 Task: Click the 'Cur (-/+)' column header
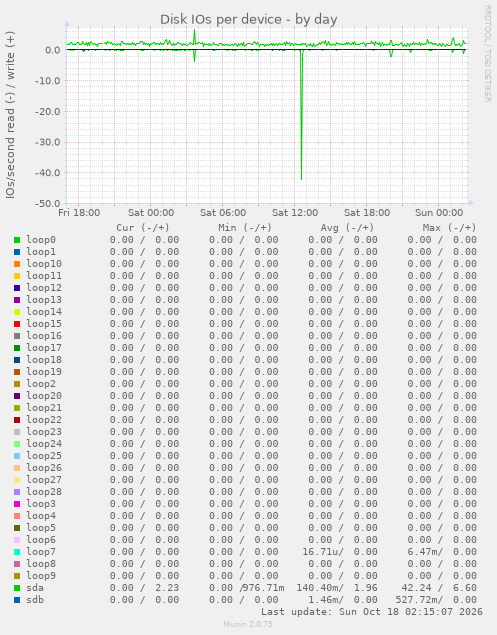143,228
